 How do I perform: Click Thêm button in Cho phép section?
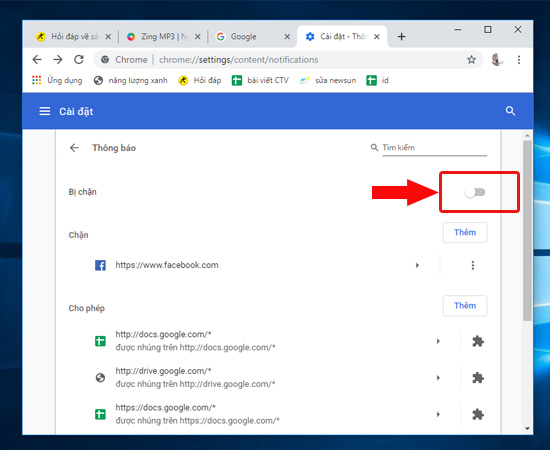pos(465,306)
